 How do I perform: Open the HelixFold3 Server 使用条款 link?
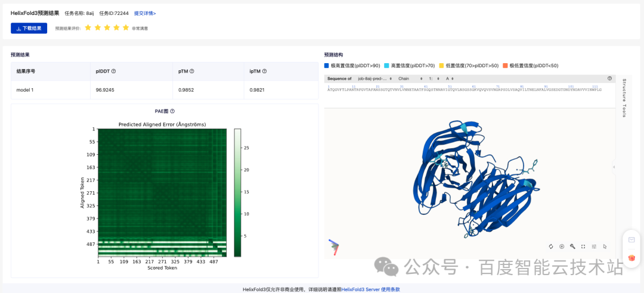(x=371, y=289)
